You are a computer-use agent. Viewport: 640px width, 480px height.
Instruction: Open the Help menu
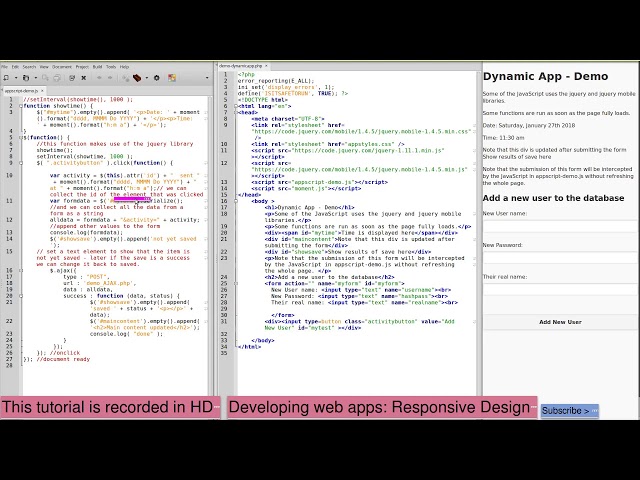pyautogui.click(x=124, y=67)
